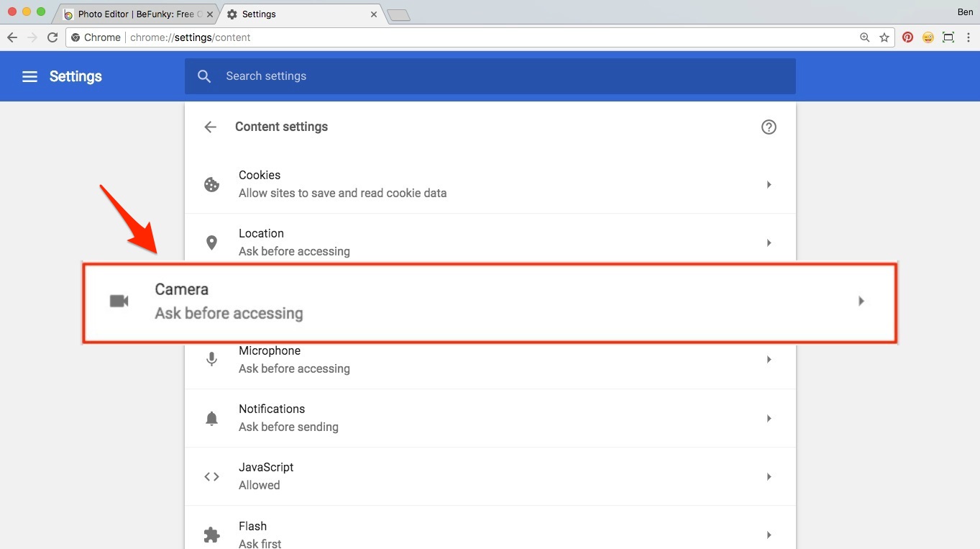Expand the Location settings arrow
This screenshot has width=980, height=549.
[769, 243]
